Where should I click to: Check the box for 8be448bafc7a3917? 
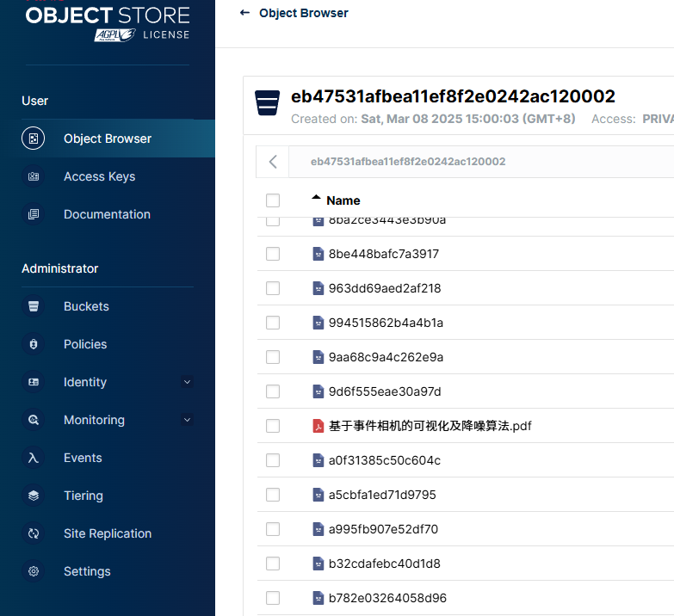pos(273,254)
